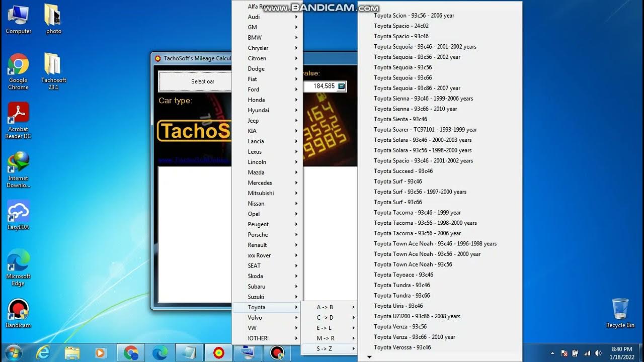The height and width of the screenshot is (362, 644).
Task: Open File Explorer from the taskbar
Action: pyautogui.click(x=72, y=353)
